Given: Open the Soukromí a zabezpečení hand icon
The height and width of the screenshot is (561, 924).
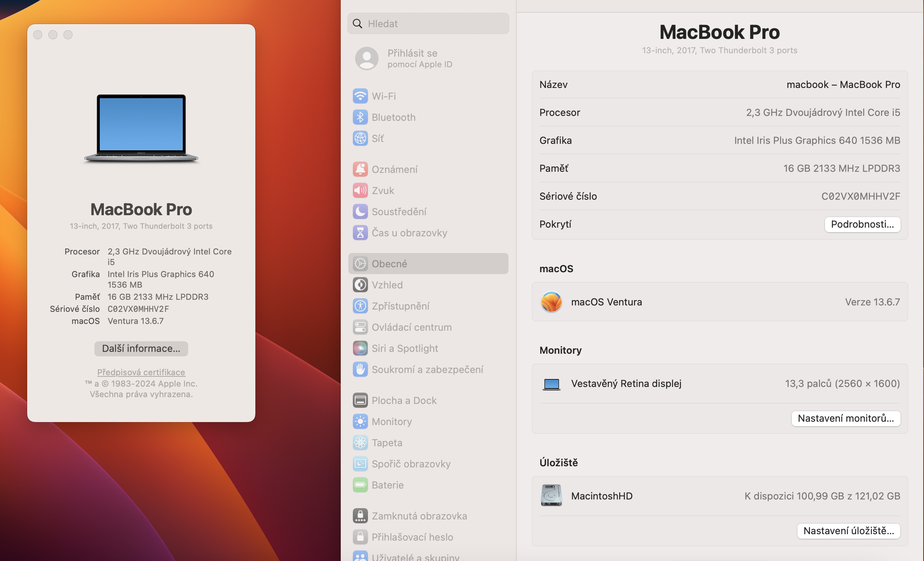Looking at the screenshot, I should pos(360,369).
